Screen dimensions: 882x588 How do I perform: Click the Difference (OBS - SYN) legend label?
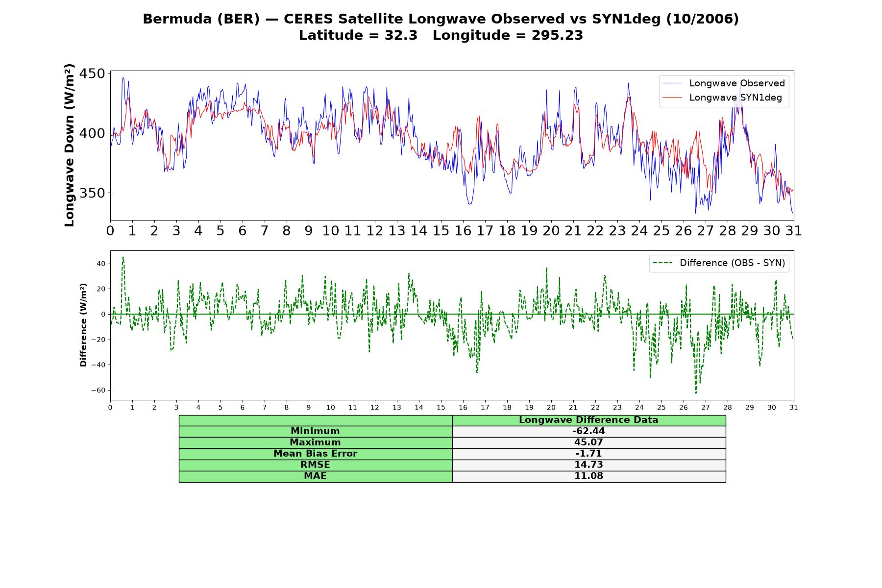[x=732, y=263]
